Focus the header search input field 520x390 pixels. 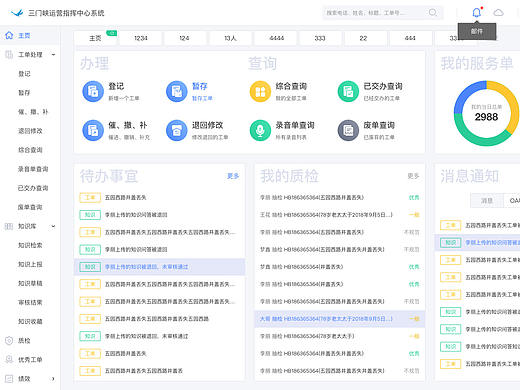point(383,13)
